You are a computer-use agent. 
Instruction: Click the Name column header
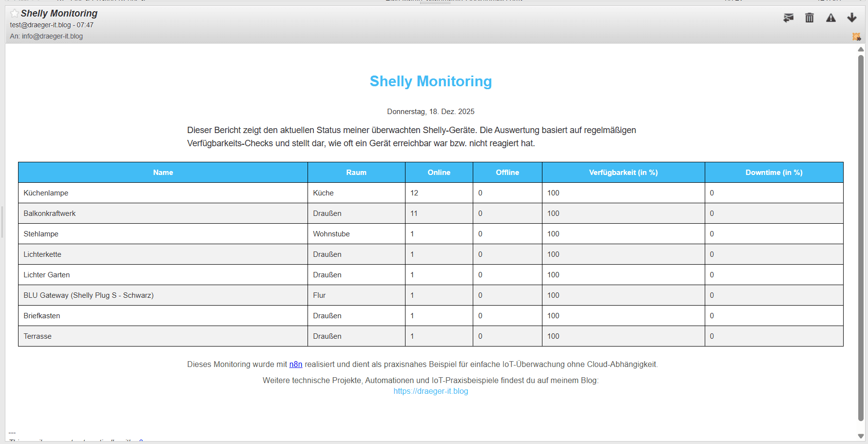coord(163,173)
